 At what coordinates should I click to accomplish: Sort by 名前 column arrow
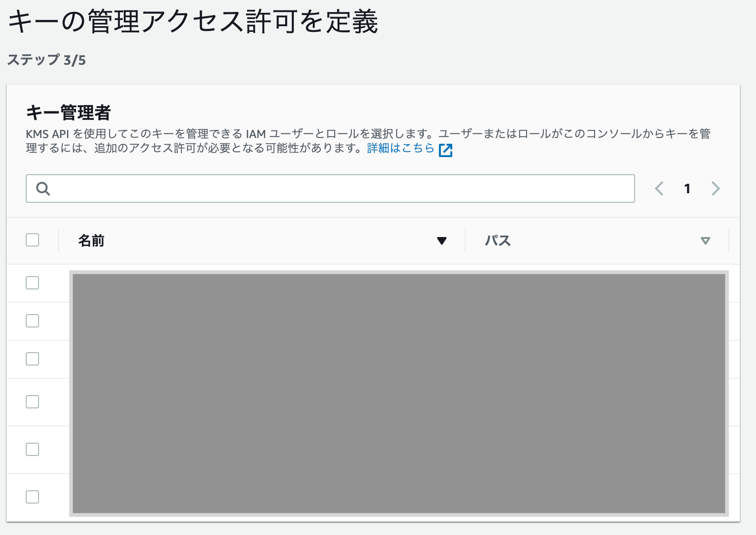tap(442, 241)
